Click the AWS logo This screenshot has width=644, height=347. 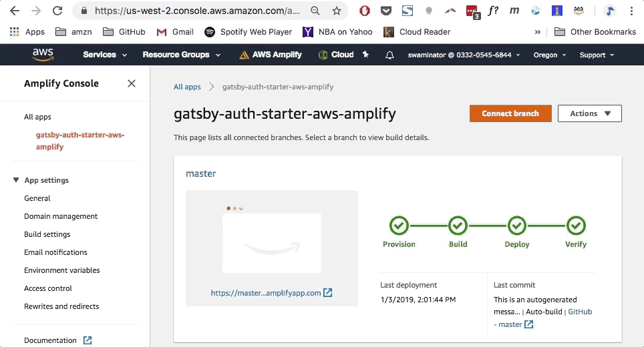(x=43, y=54)
